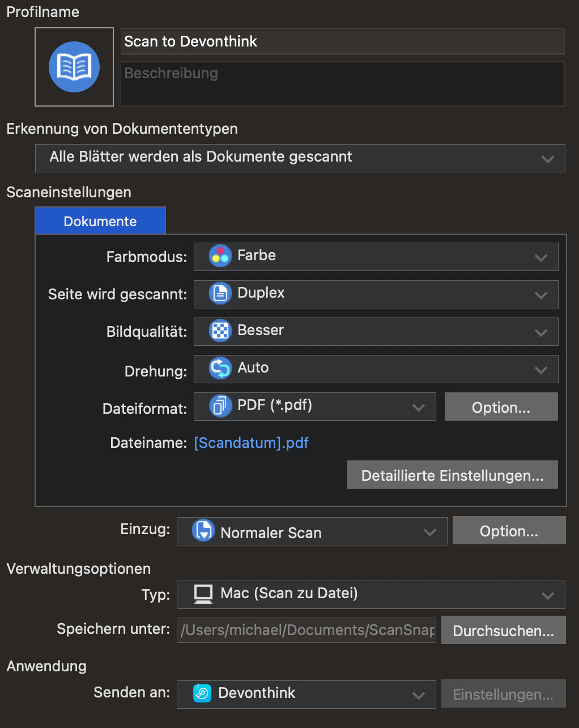Expand the Senden an dropdown chevron
The height and width of the screenshot is (728, 579).
click(x=419, y=695)
